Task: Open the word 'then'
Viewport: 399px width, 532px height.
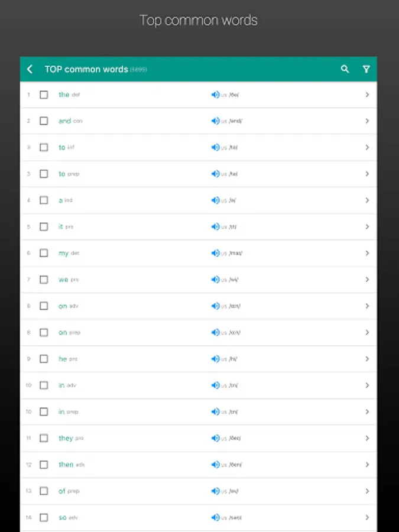Action: click(66, 465)
